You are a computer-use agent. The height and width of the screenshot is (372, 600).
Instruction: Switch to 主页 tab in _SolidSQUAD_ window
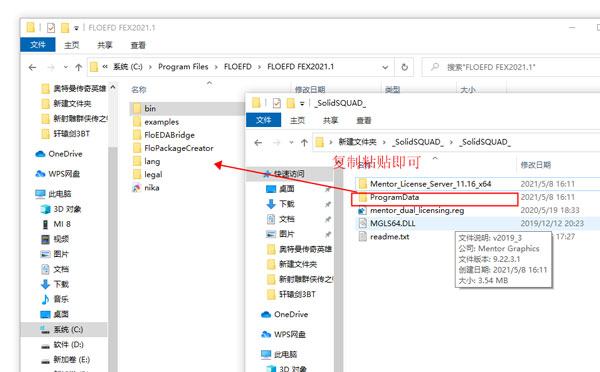click(x=297, y=121)
